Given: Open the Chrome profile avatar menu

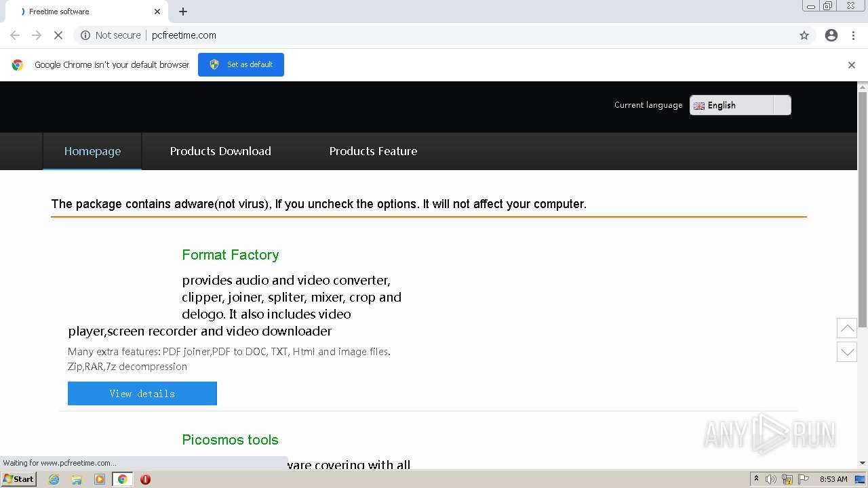Looking at the screenshot, I should click(x=831, y=35).
